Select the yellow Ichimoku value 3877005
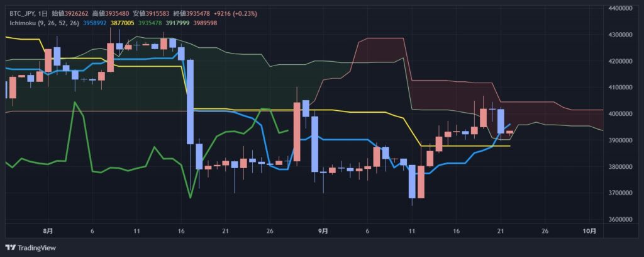The height and width of the screenshot is (257, 644). click(121, 23)
